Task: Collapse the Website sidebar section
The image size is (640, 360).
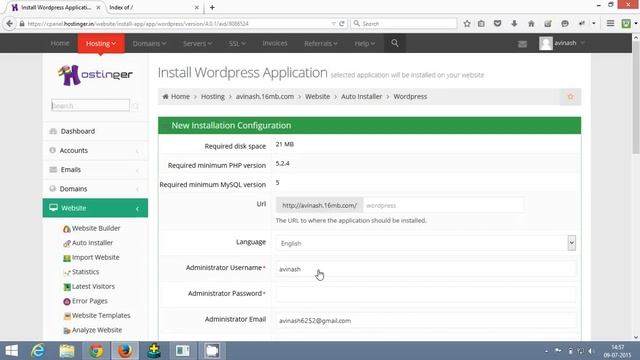Action: (x=95, y=208)
